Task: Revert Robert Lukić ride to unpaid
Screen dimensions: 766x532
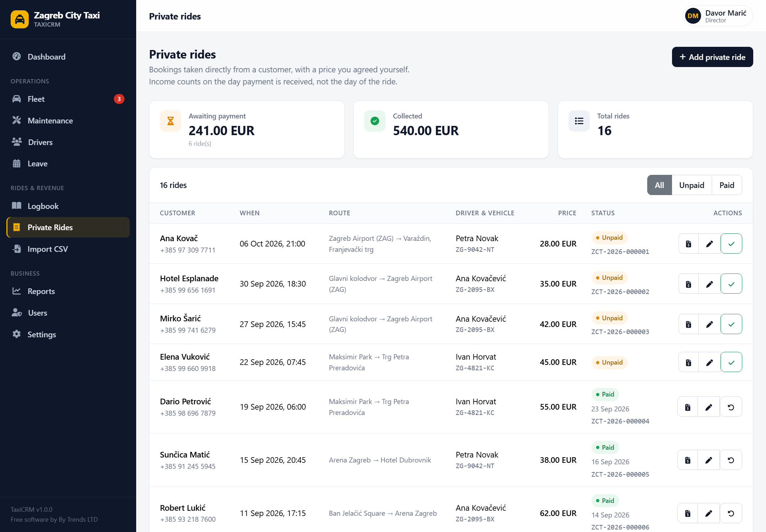Action: click(x=731, y=513)
